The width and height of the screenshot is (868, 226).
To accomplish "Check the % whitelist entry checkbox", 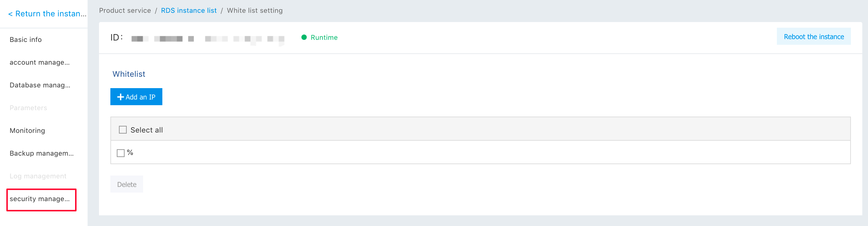I will pyautogui.click(x=121, y=153).
